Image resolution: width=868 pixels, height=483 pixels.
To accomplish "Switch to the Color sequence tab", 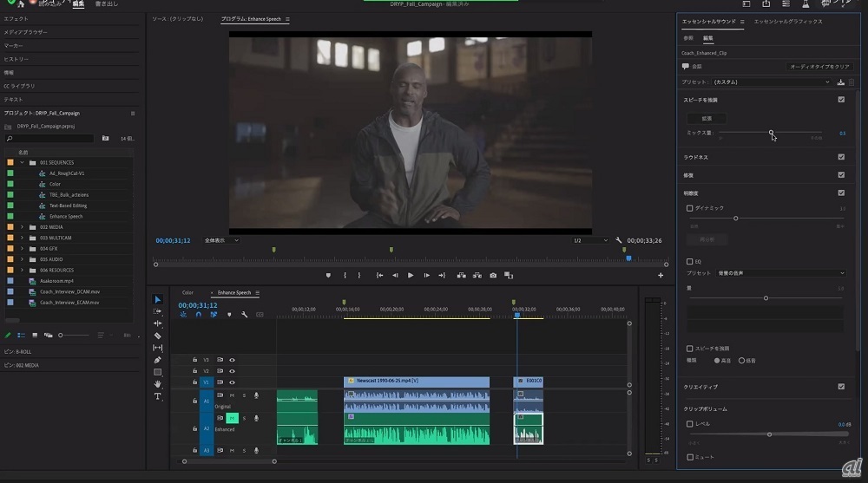I will [187, 293].
